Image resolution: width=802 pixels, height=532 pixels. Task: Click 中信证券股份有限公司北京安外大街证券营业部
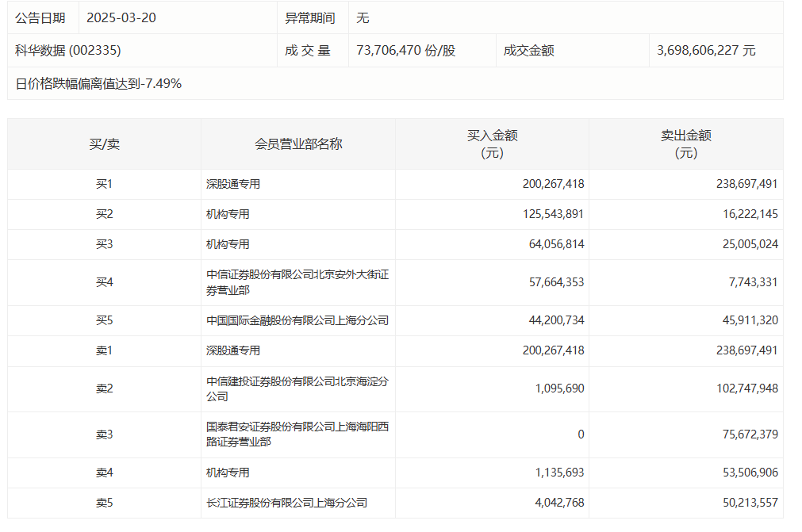point(297,282)
